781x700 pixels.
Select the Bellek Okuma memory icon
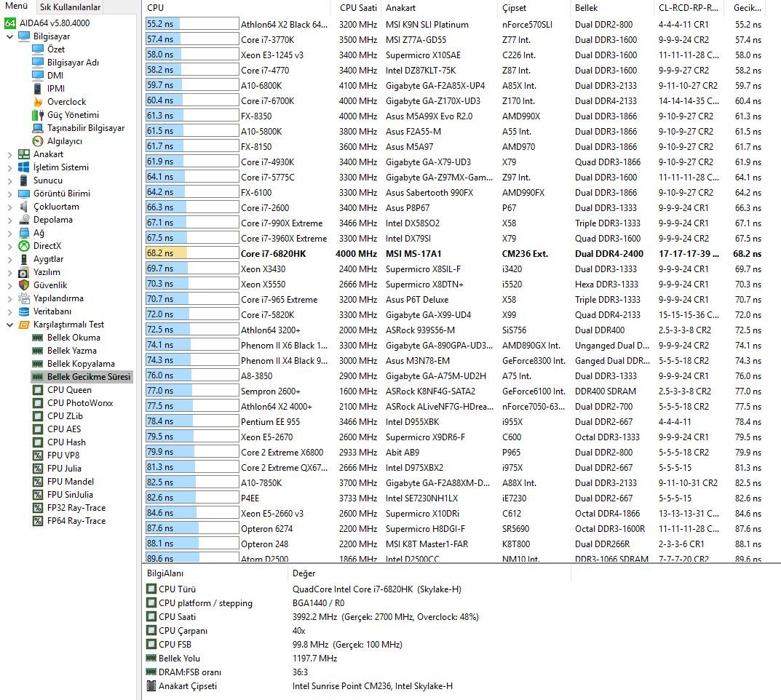(38, 338)
